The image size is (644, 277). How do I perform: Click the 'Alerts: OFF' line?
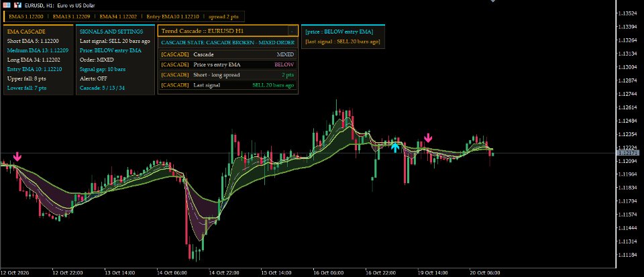point(93,78)
